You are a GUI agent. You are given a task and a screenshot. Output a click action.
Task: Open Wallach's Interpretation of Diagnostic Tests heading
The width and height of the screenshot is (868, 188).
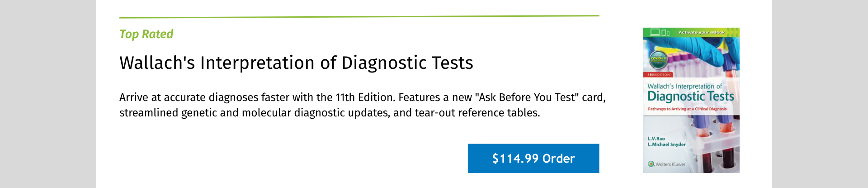click(x=296, y=63)
